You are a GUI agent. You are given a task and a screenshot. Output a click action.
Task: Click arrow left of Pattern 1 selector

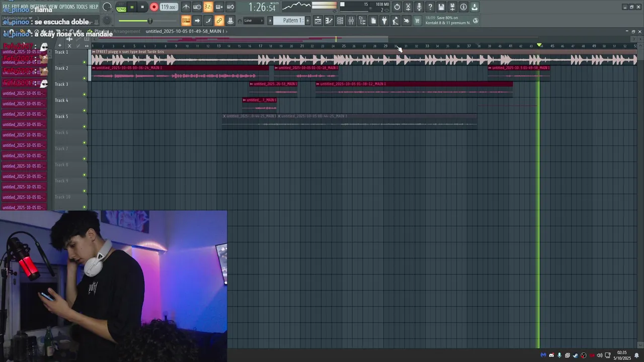[270, 21]
